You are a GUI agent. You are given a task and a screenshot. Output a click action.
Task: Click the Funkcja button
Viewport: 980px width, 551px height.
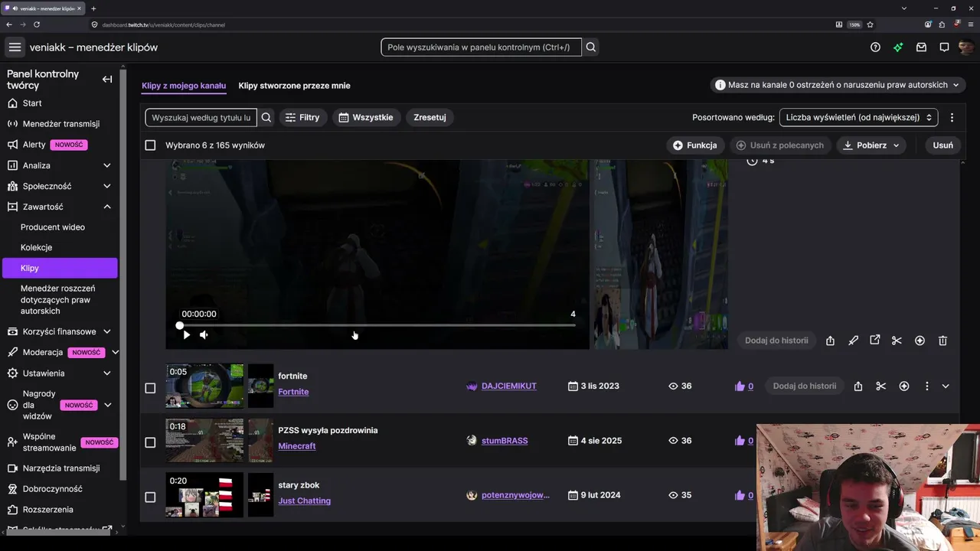[695, 145]
